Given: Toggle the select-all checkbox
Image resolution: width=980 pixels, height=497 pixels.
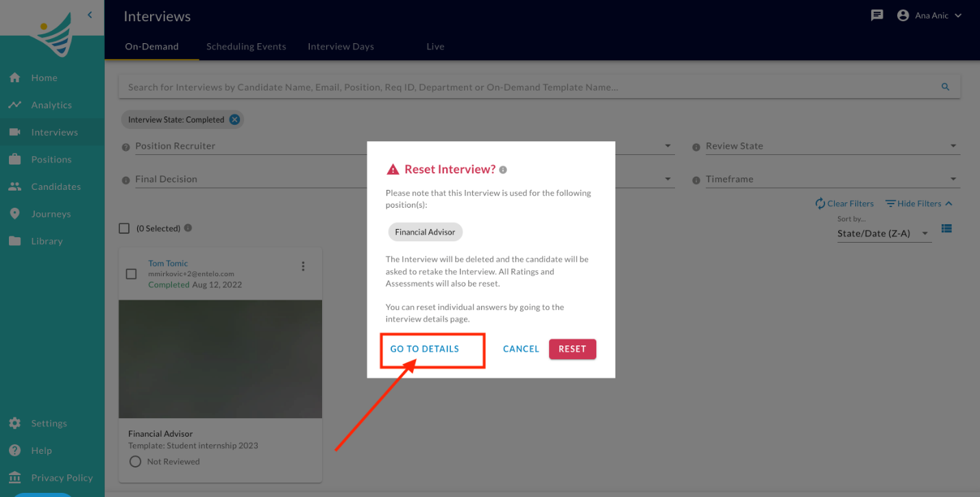Looking at the screenshot, I should click(124, 228).
